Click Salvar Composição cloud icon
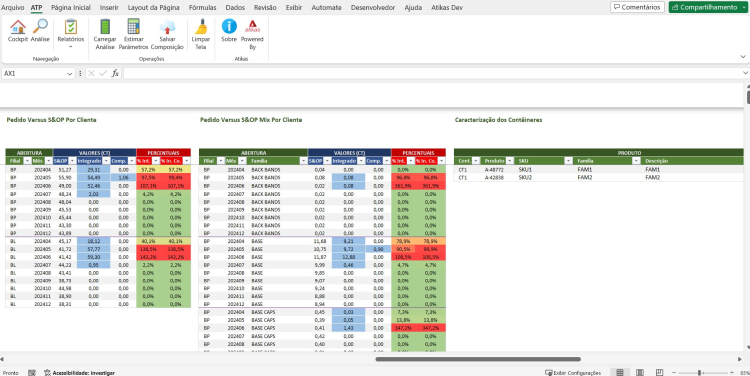 [167, 27]
